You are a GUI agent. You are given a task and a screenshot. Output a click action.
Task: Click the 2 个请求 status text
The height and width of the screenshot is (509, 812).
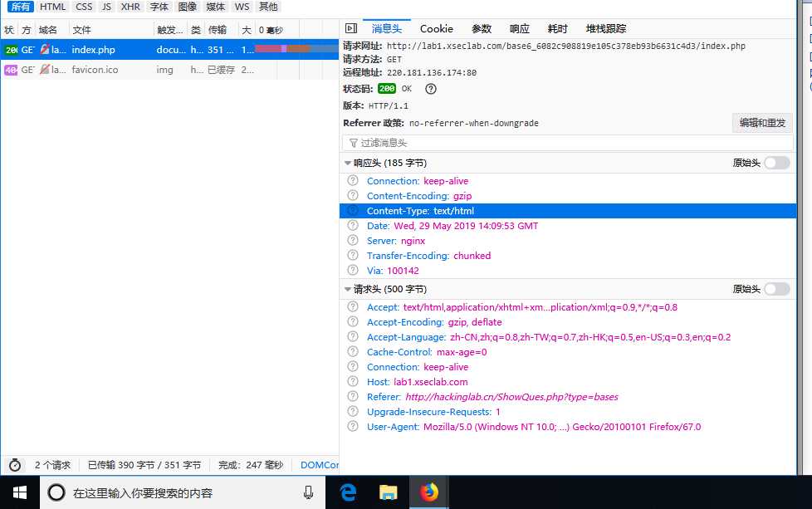pyautogui.click(x=52, y=465)
